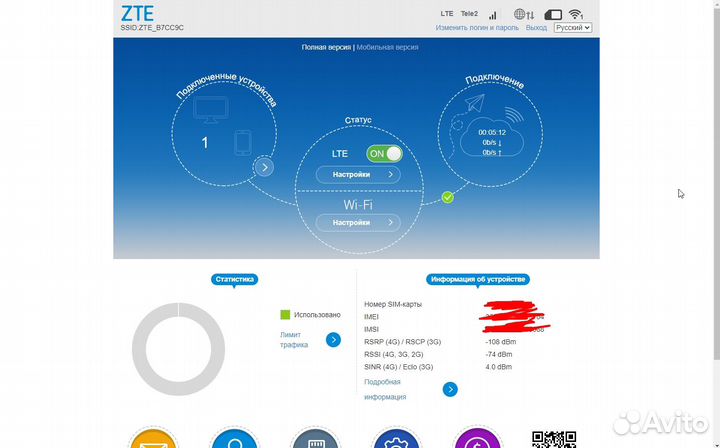Click the -108 dBm RSRP value
The height and width of the screenshot is (448, 720).
501,342
